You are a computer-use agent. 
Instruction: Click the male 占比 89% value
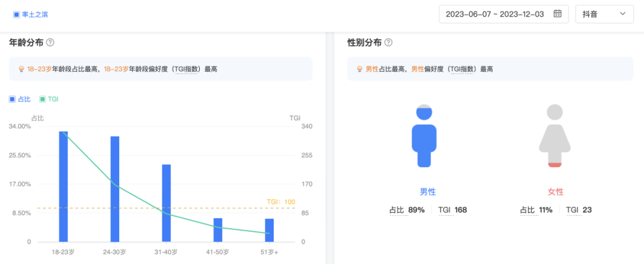point(416,210)
